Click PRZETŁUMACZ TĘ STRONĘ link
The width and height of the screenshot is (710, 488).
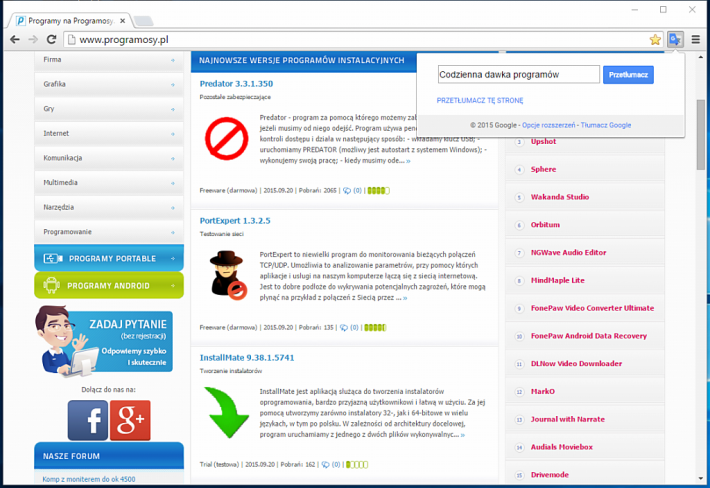coord(480,100)
